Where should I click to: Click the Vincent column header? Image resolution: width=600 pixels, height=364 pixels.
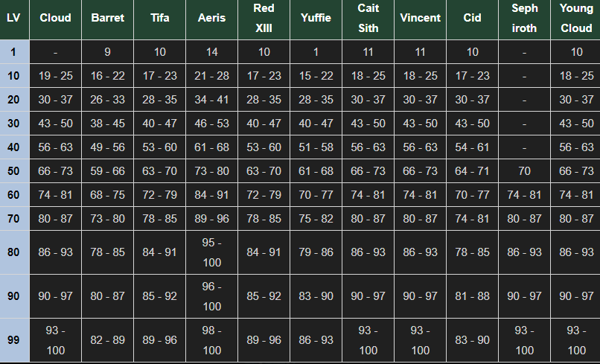[421, 18]
